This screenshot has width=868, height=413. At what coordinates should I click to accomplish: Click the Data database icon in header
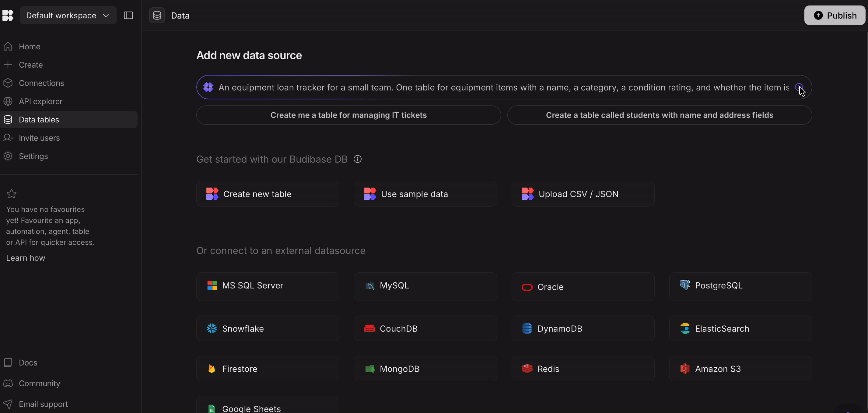[x=157, y=15]
